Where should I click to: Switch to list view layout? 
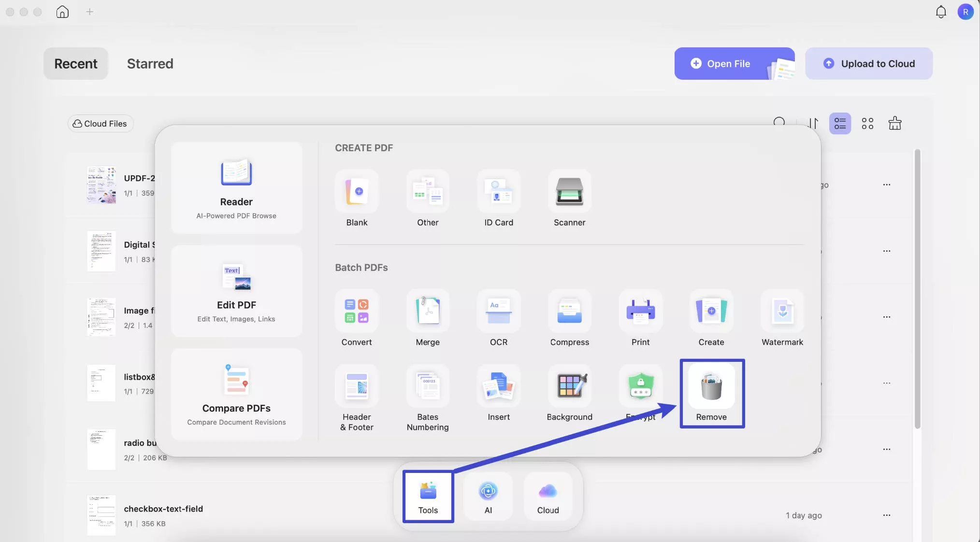(x=840, y=123)
